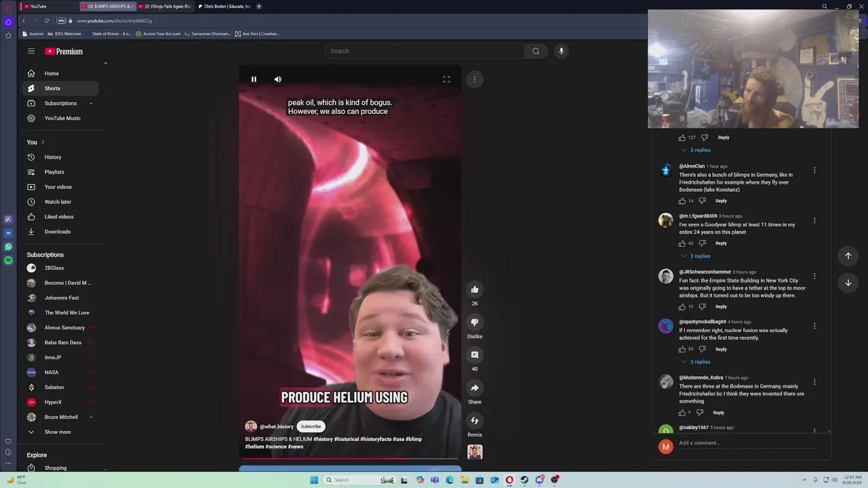Switch to VShojo Fails Again browser tab

(165, 6)
